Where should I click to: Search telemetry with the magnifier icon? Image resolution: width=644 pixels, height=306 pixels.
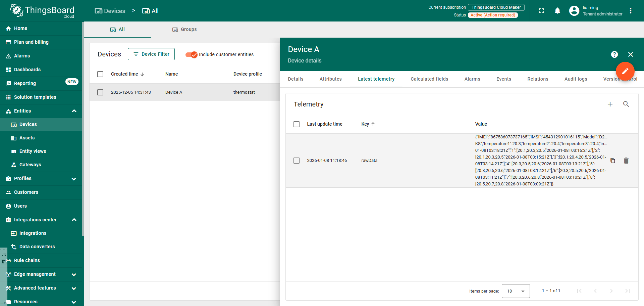tap(626, 104)
